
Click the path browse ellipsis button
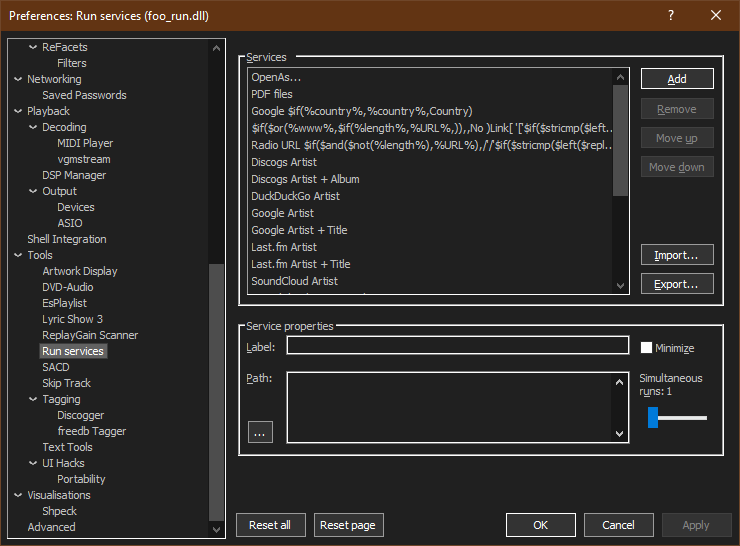[260, 433]
